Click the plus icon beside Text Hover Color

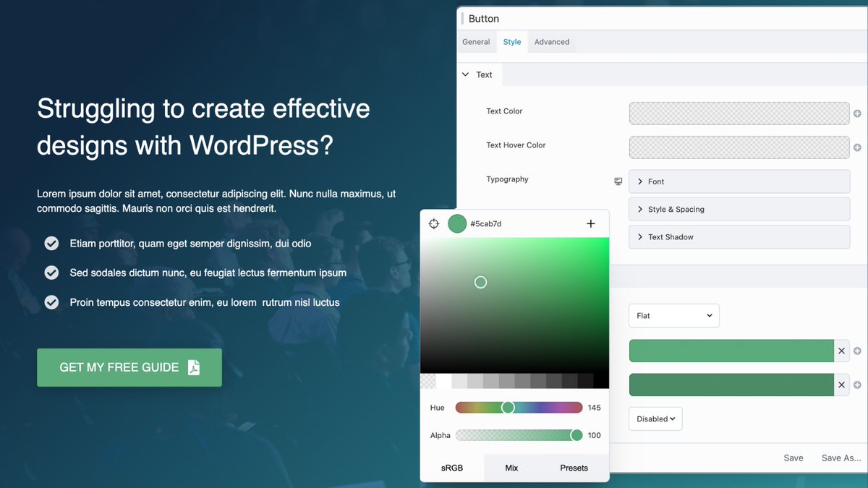point(857,147)
